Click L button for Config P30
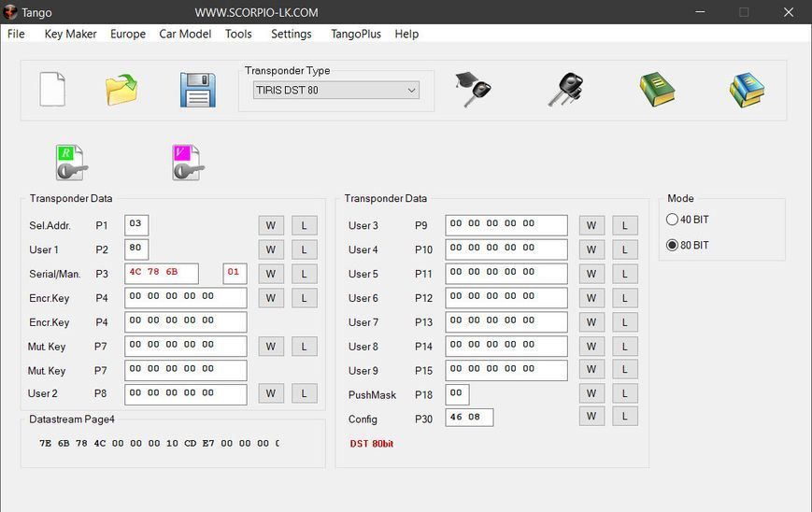Image resolution: width=812 pixels, height=512 pixels. coord(624,416)
